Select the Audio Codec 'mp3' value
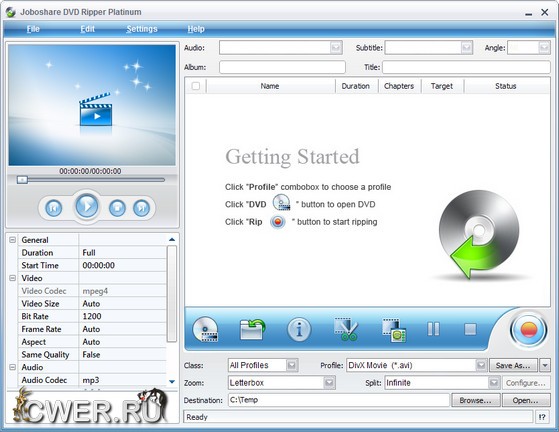Image resolution: width=559 pixels, height=432 pixels. 122,380
